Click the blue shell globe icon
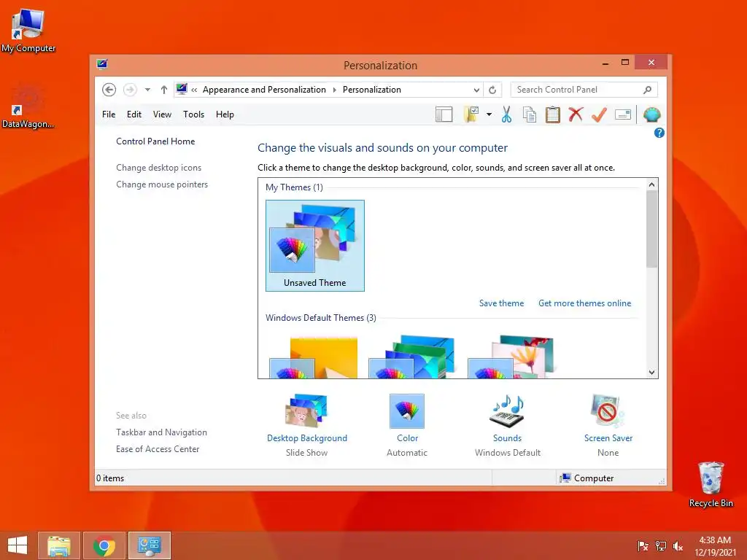The image size is (747, 560). (651, 114)
